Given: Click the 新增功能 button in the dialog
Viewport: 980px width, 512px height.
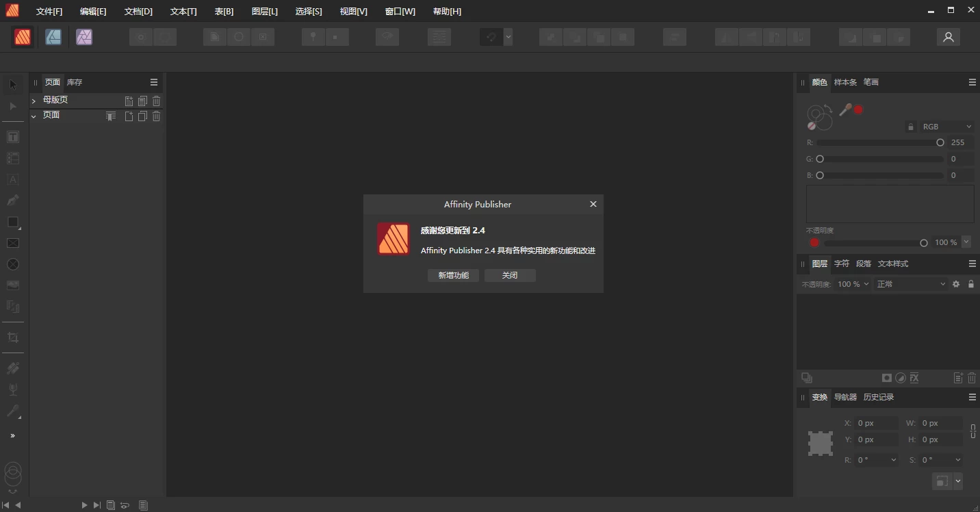Looking at the screenshot, I should click(453, 275).
